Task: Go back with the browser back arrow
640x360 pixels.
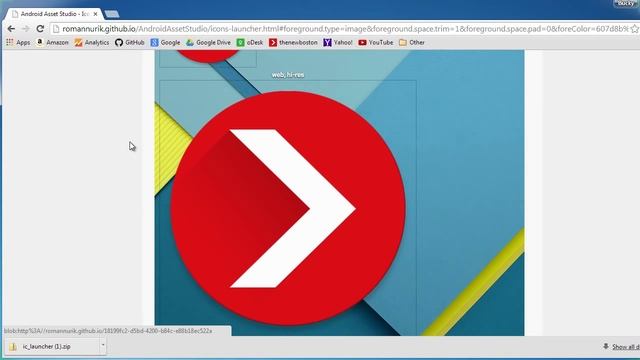Action: pyautogui.click(x=11, y=29)
